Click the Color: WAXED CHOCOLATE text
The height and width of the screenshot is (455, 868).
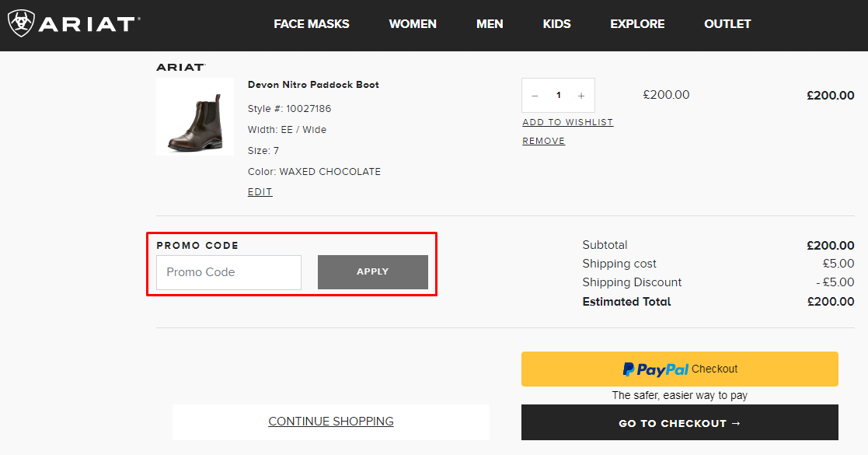coord(314,172)
